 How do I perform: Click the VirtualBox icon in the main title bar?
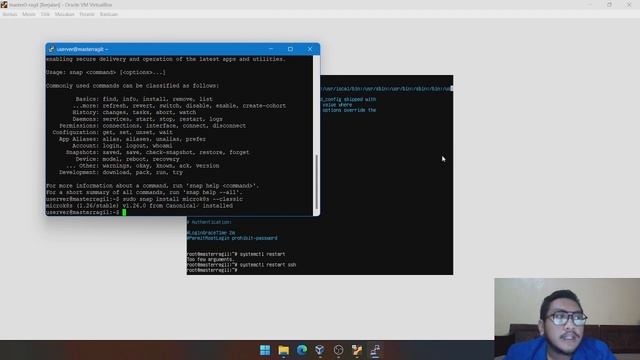(x=4, y=4)
